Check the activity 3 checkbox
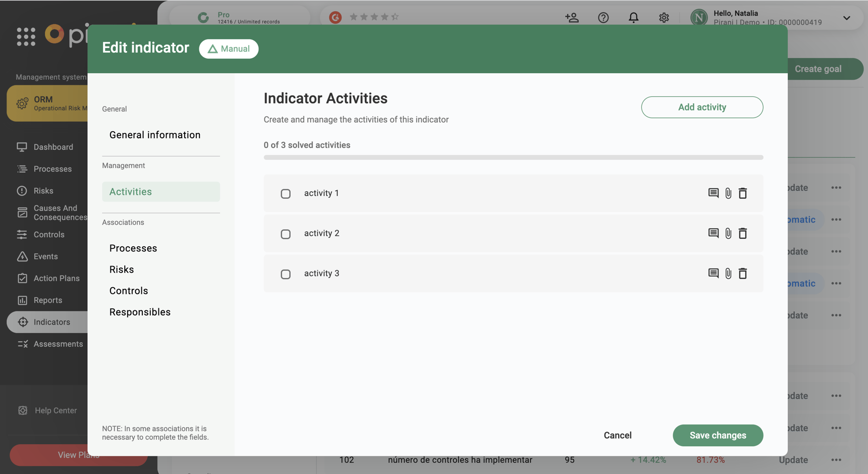Image resolution: width=868 pixels, height=474 pixels. click(x=286, y=274)
